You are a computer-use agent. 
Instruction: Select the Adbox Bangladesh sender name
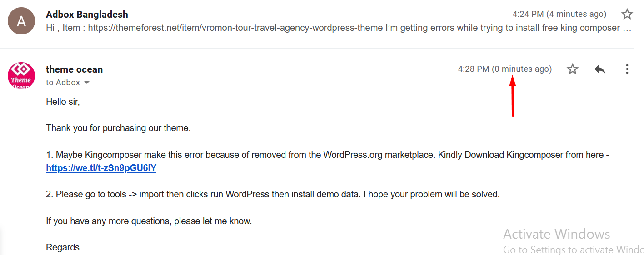pos(87,14)
